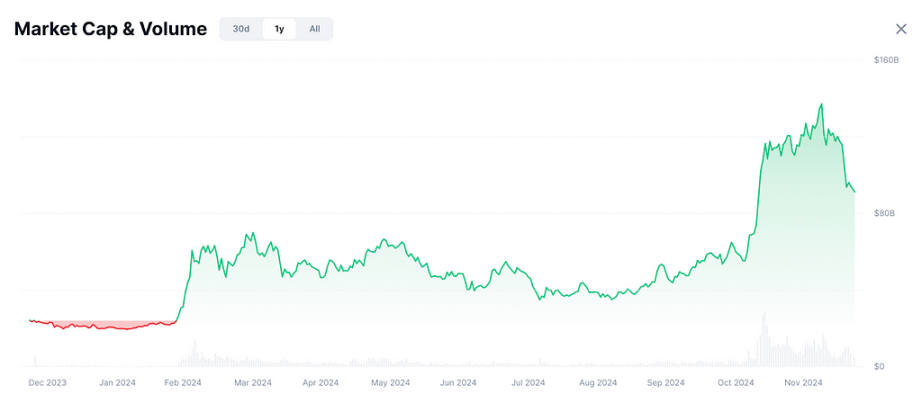This screenshot has width=922, height=394.
Task: Click the $160B axis label
Action: point(886,60)
